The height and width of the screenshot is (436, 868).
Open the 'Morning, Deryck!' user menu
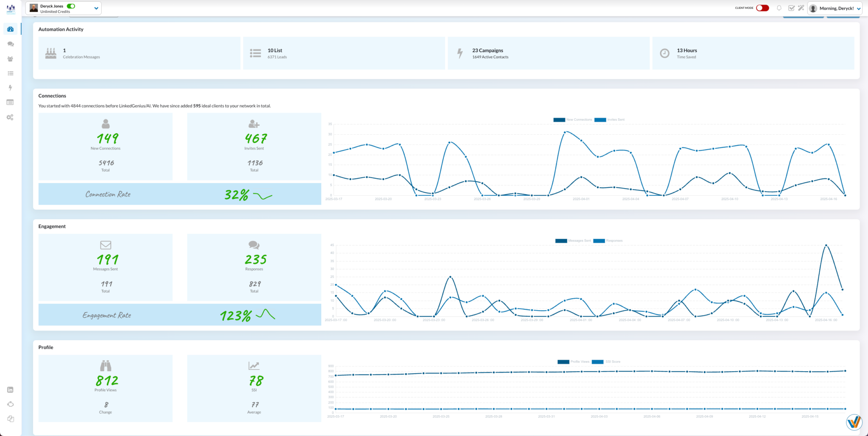[x=835, y=8]
